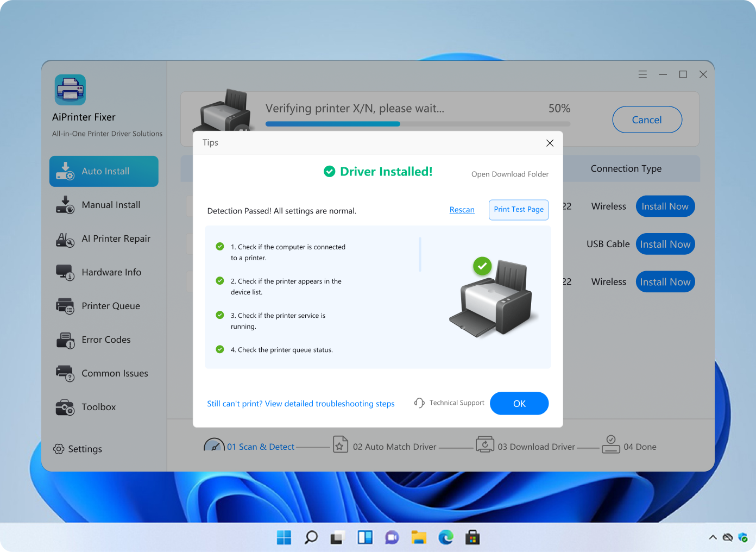
Task: Confirm with OK in Tips dialog
Action: 519,403
